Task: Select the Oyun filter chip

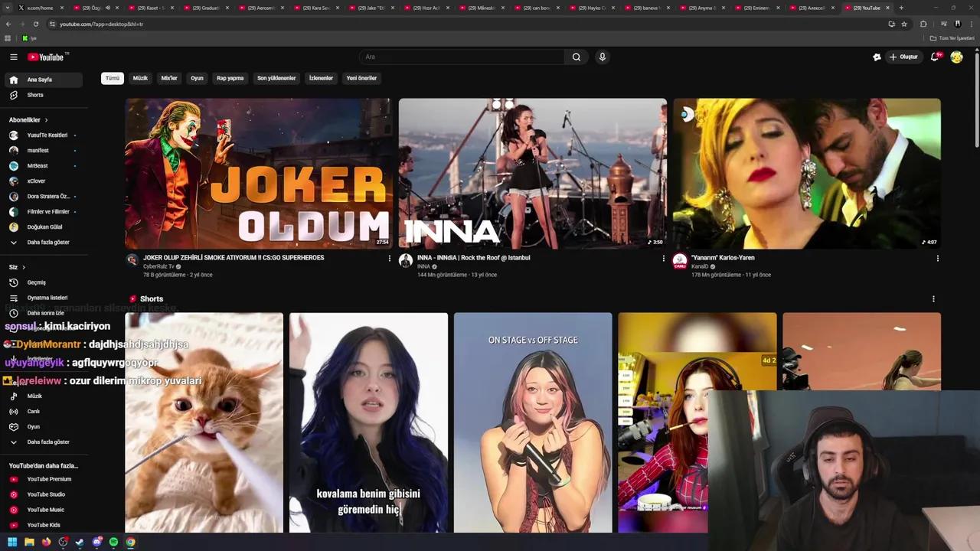Action: coord(197,78)
